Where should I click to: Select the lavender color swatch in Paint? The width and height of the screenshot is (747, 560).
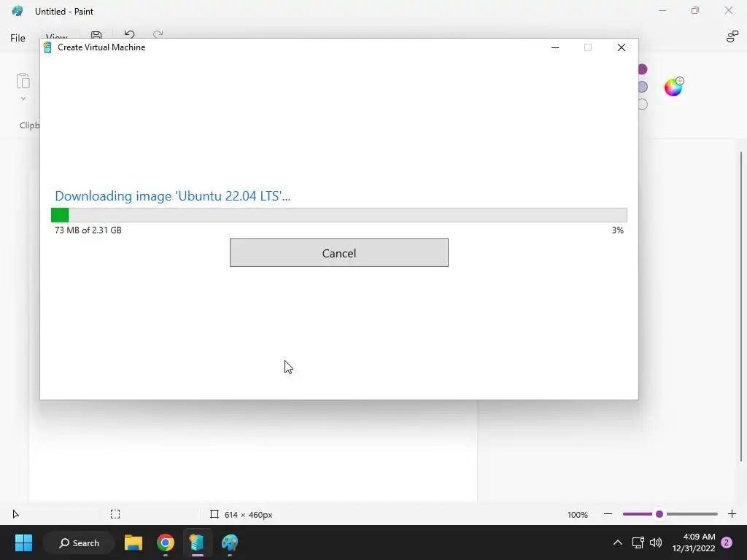pos(642,87)
